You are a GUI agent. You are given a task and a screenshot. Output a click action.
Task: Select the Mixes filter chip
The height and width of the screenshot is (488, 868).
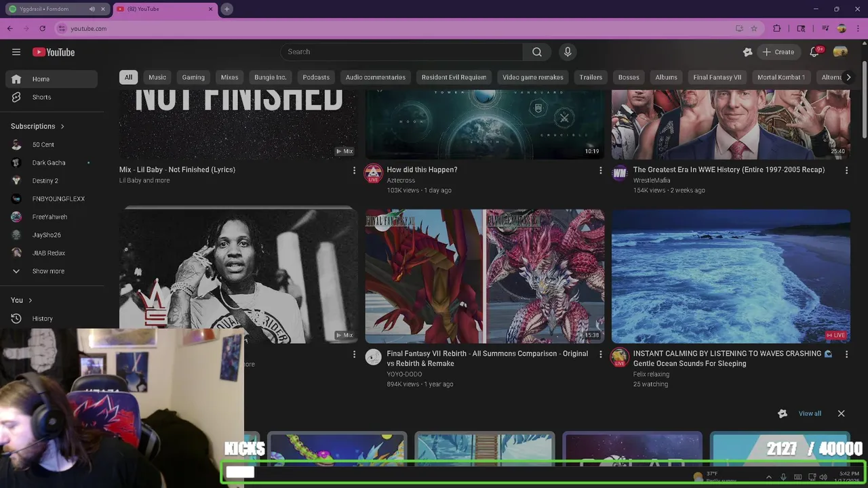(x=230, y=77)
